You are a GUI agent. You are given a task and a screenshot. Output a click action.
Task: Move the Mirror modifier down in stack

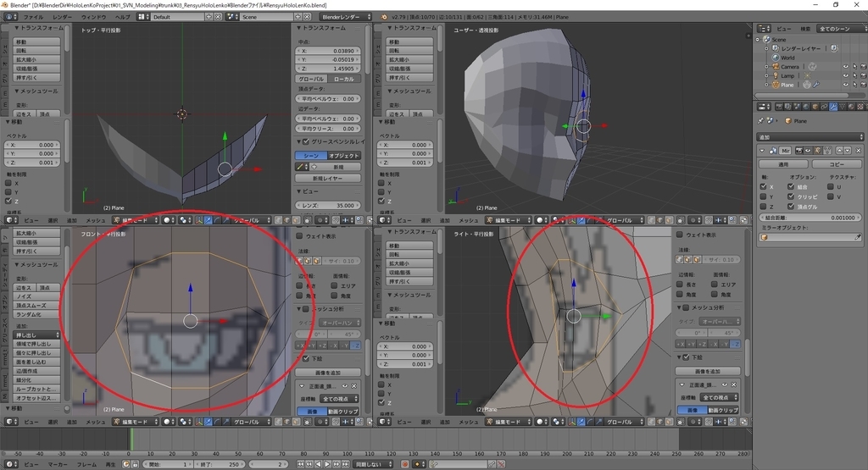point(847,151)
